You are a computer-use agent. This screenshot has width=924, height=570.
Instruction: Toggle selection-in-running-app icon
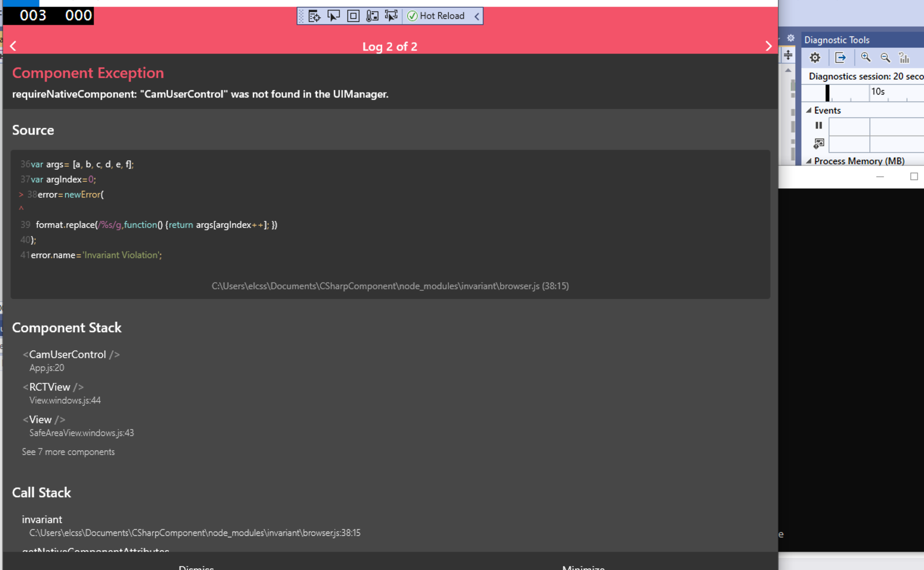click(391, 16)
